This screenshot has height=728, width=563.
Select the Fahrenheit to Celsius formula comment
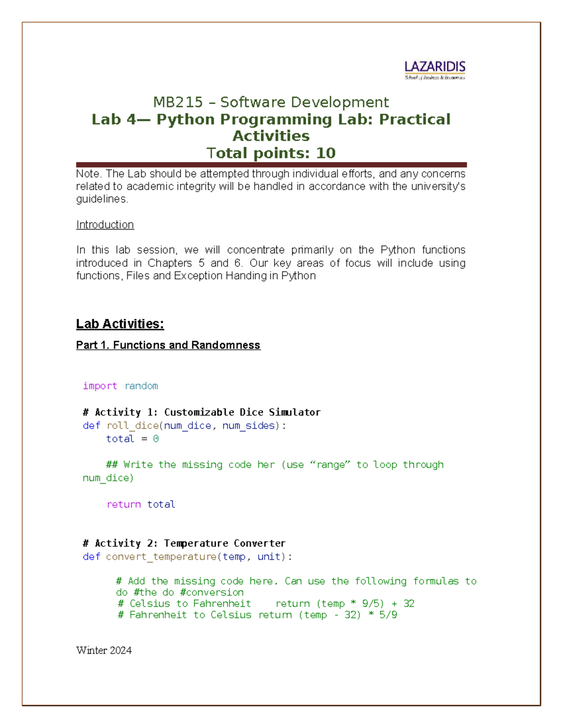click(257, 615)
